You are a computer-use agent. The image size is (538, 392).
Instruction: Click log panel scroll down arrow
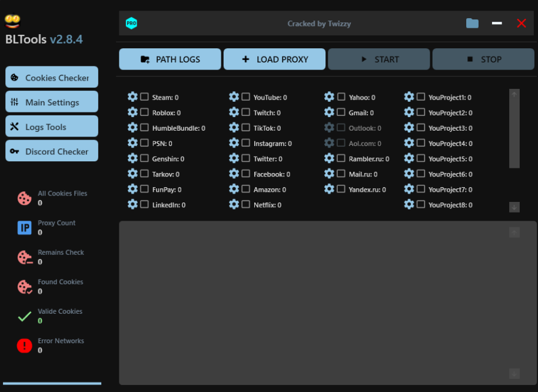click(x=514, y=374)
